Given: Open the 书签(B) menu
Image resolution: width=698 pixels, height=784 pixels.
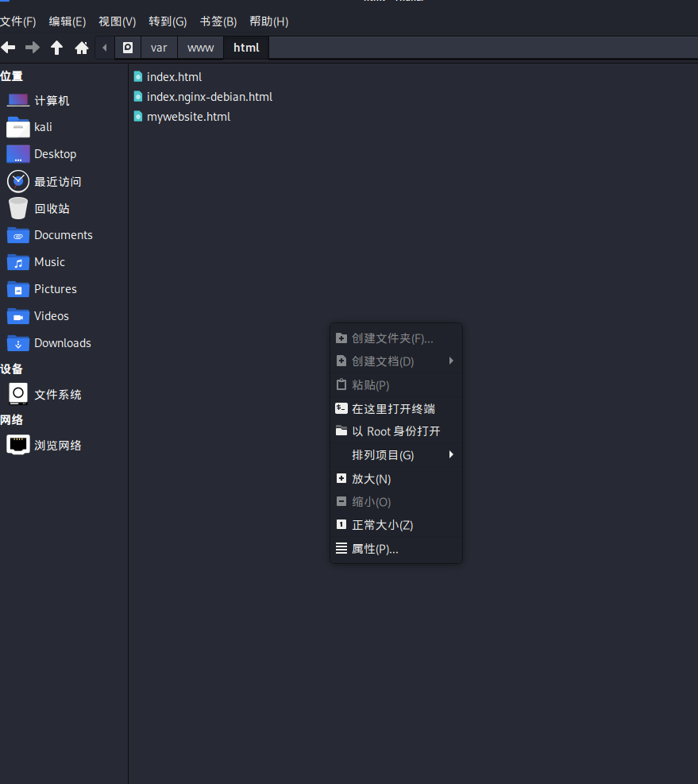Looking at the screenshot, I should (218, 21).
